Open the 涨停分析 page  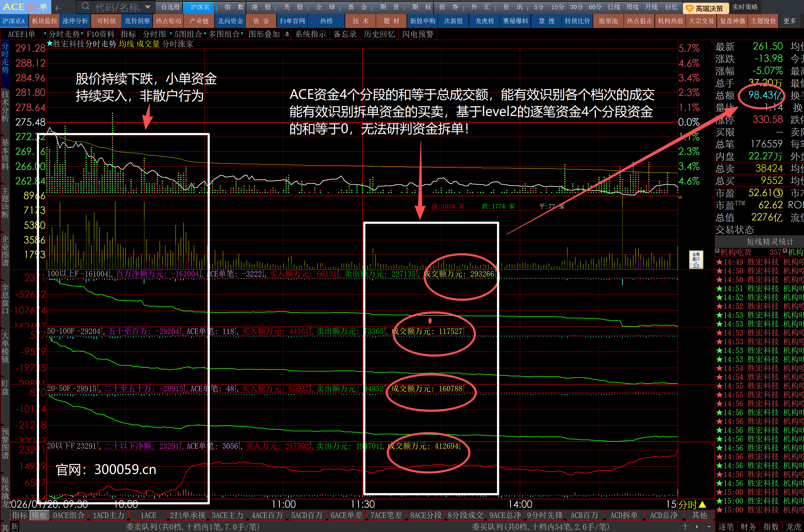click(75, 21)
